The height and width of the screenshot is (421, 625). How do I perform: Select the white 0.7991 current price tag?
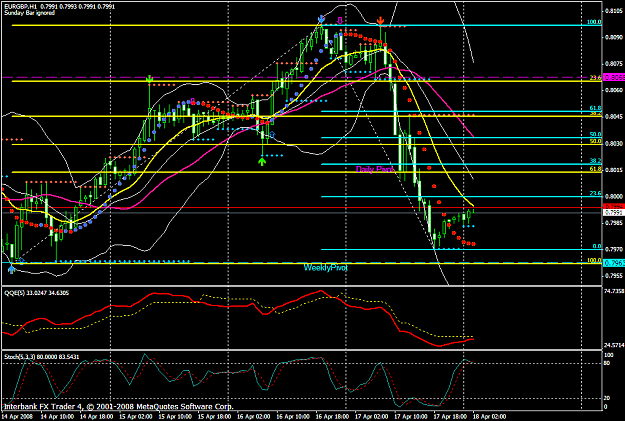(614, 212)
